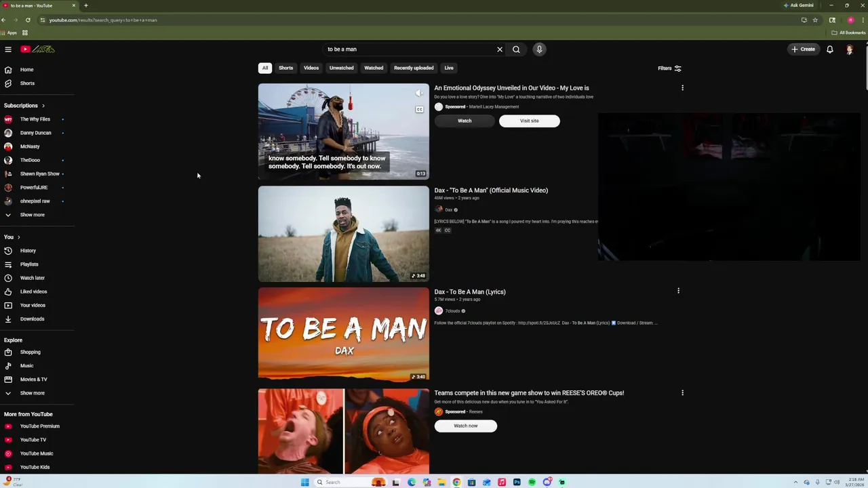The image size is (868, 488).
Task: Open the Chrome profile avatar
Action: (851, 20)
